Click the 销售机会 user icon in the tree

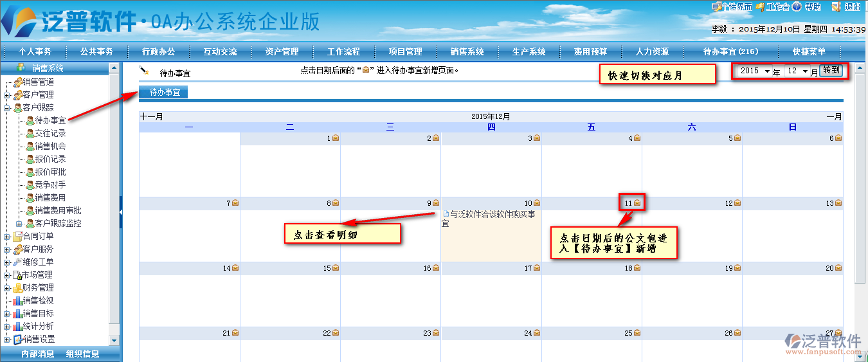click(30, 146)
